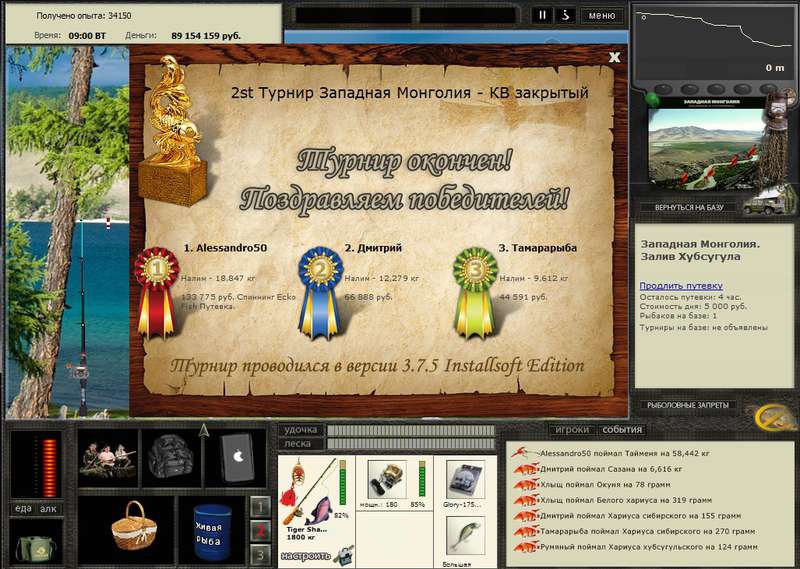Image resolution: width=800 pixels, height=569 pixels.
Task: Select rod slot number 3
Action: click(x=261, y=554)
